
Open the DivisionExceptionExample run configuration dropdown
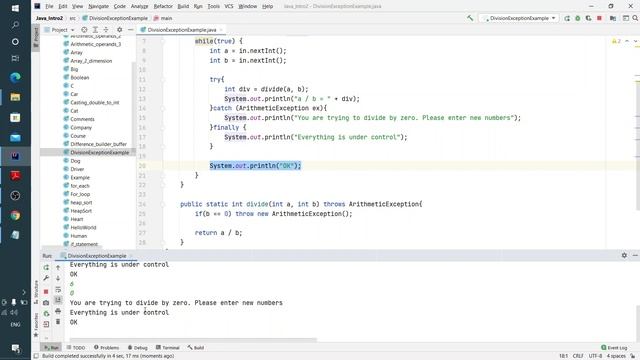[x=519, y=18]
